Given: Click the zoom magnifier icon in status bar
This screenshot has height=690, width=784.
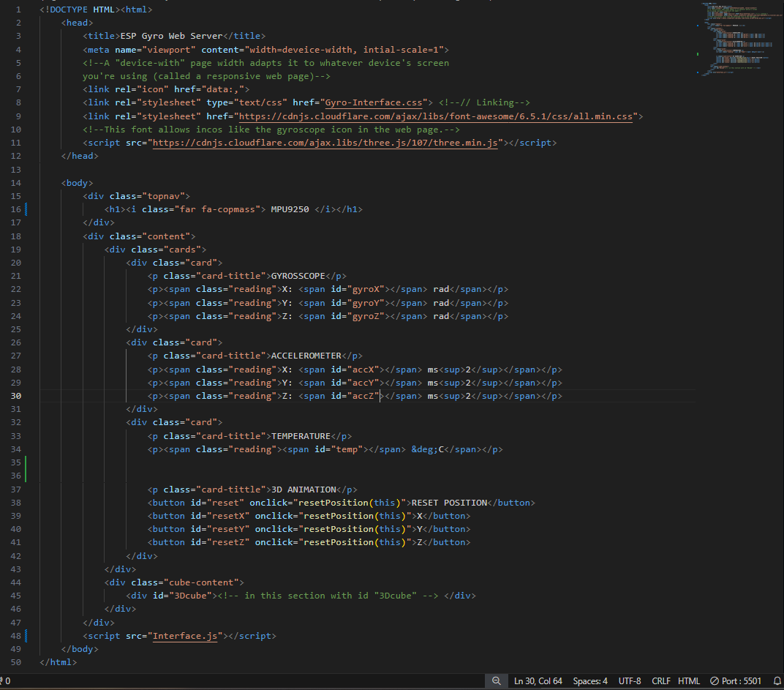Looking at the screenshot, I should (496, 681).
